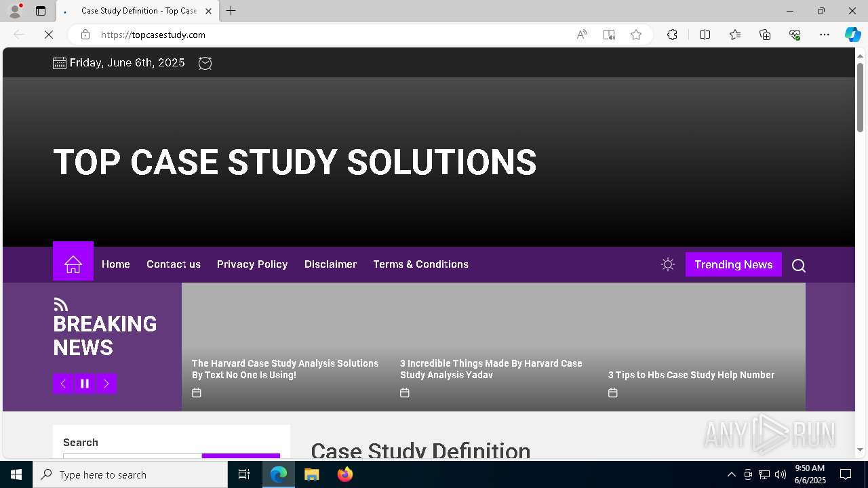Click the page vertical scrollbar thumb
The width and height of the screenshot is (868, 488).
coord(860,97)
